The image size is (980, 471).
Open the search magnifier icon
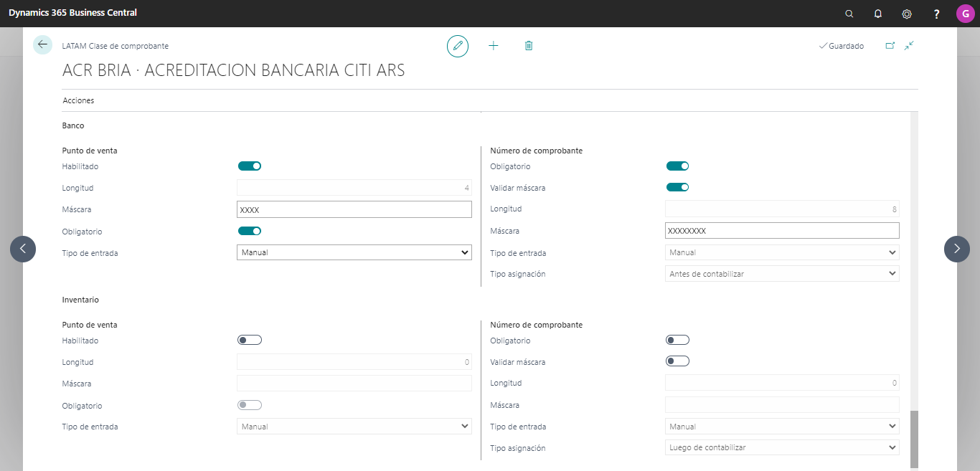(849, 14)
